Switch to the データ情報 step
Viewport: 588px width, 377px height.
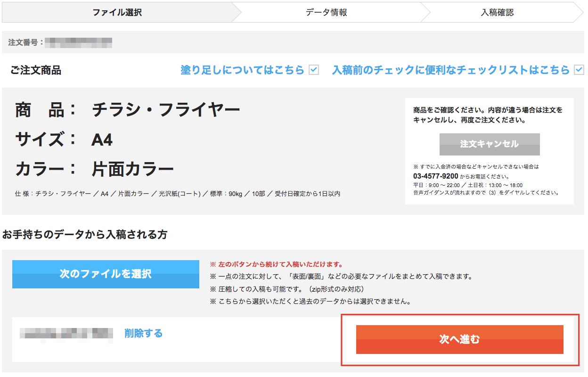(x=326, y=13)
